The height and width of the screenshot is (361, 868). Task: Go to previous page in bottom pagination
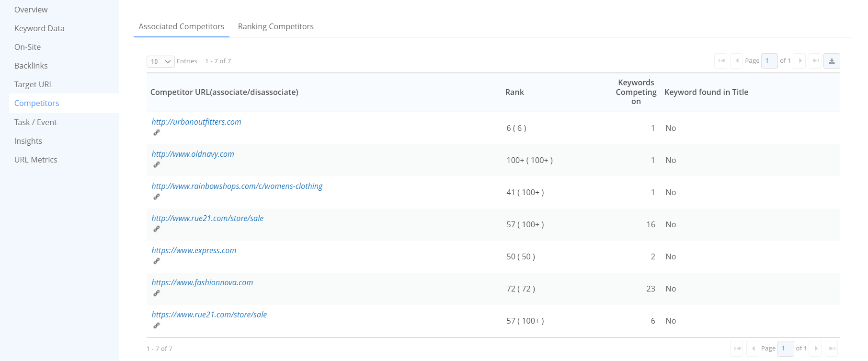pos(753,349)
